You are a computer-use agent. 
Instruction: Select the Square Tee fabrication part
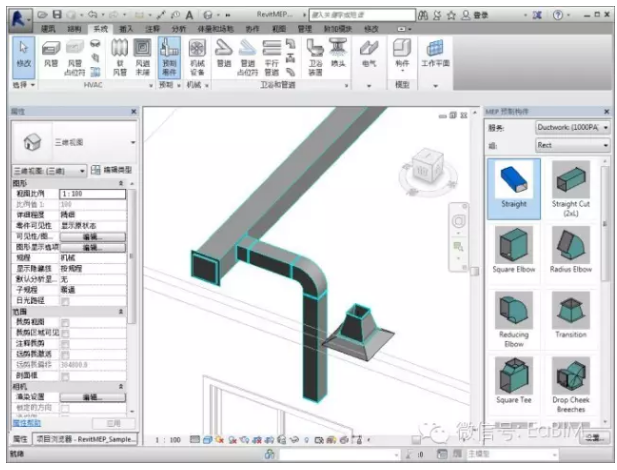click(514, 381)
